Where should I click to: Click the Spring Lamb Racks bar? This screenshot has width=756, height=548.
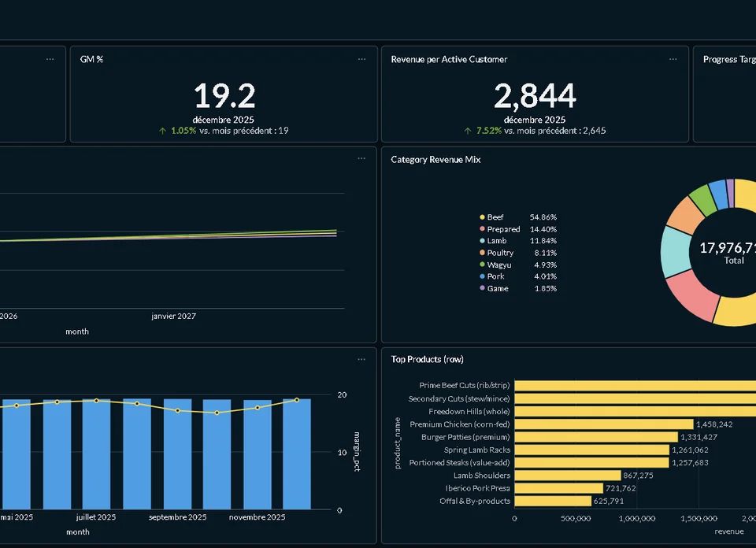[x=591, y=450]
